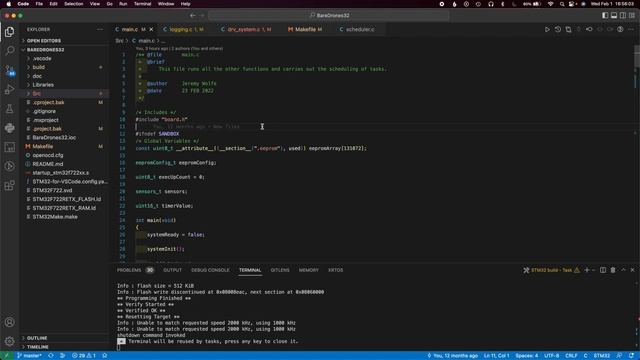This screenshot has width=640, height=360.
Task: Go back with the navigation arrow
Action: click(193, 16)
